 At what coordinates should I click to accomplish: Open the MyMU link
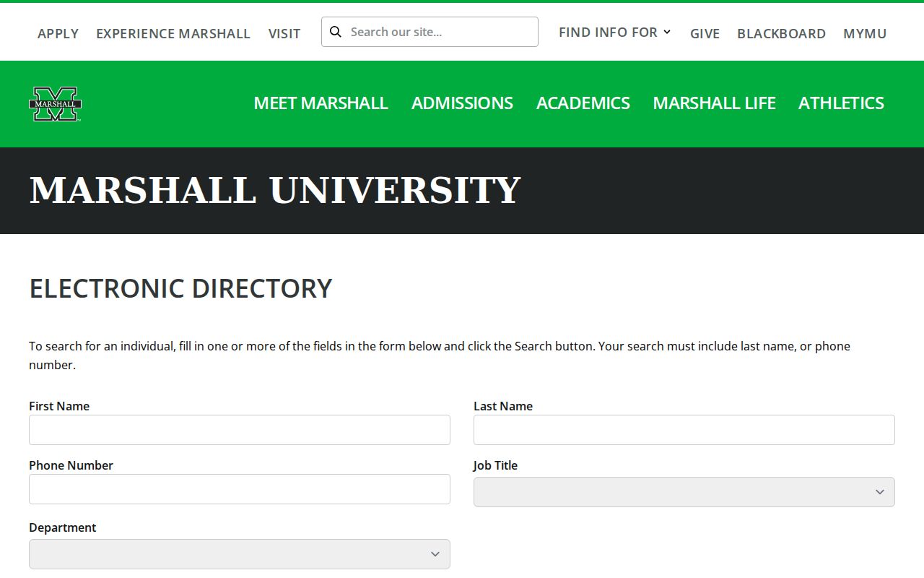click(x=865, y=33)
